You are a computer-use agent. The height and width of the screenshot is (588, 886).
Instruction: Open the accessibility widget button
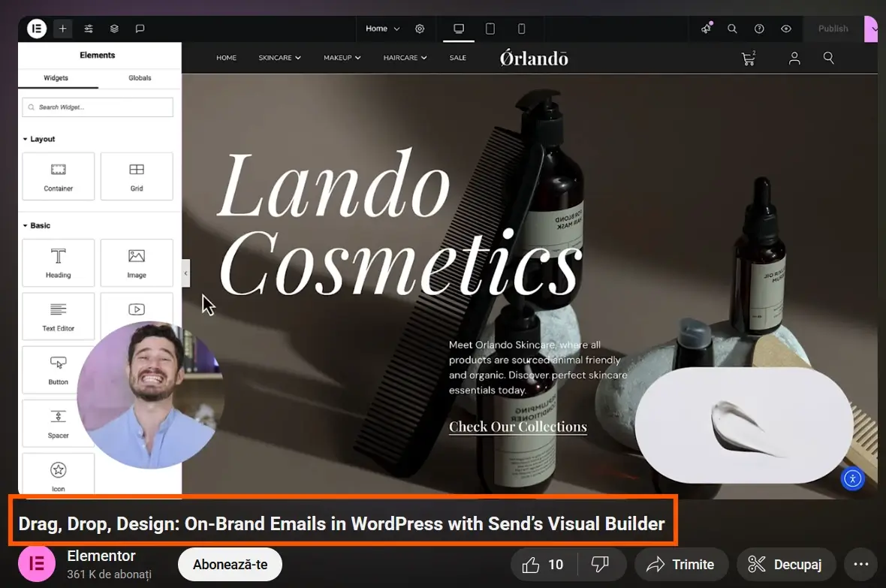(853, 479)
